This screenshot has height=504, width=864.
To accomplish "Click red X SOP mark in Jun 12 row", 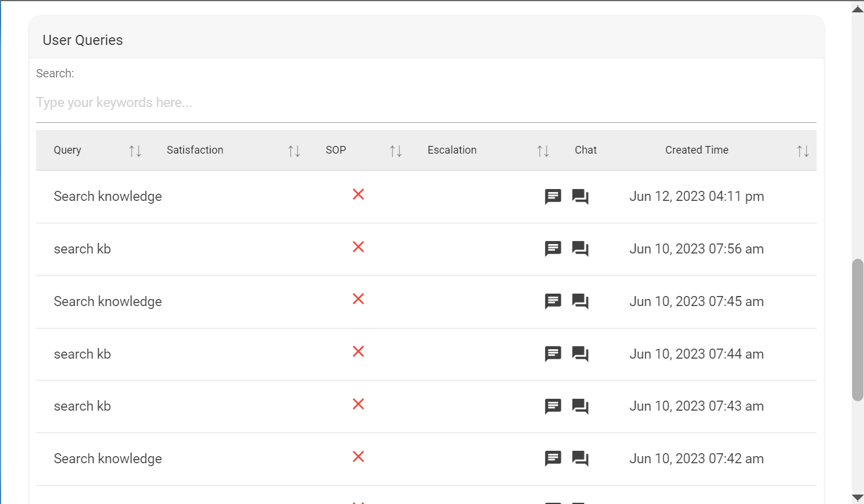I will click(x=358, y=194).
